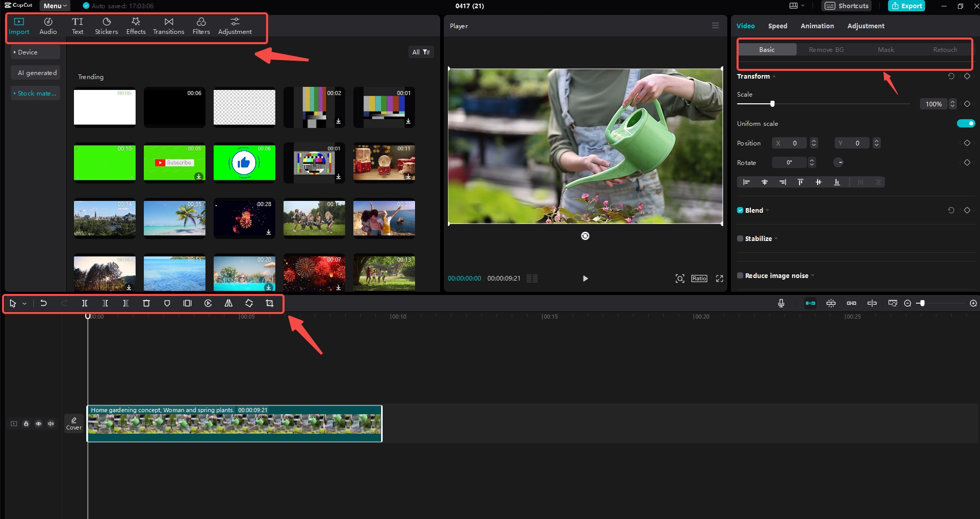
Task: Hide the video track with the eye icon
Action: (x=39, y=423)
